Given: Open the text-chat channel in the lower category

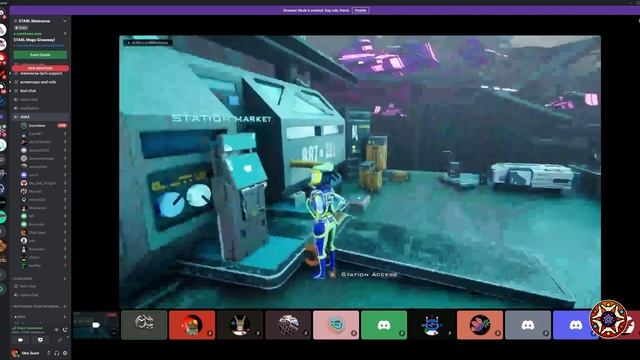Looking at the screenshot, I should pos(28,286).
